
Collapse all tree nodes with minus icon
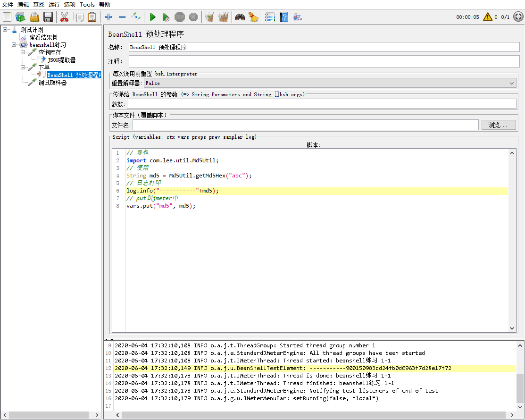coord(122,17)
